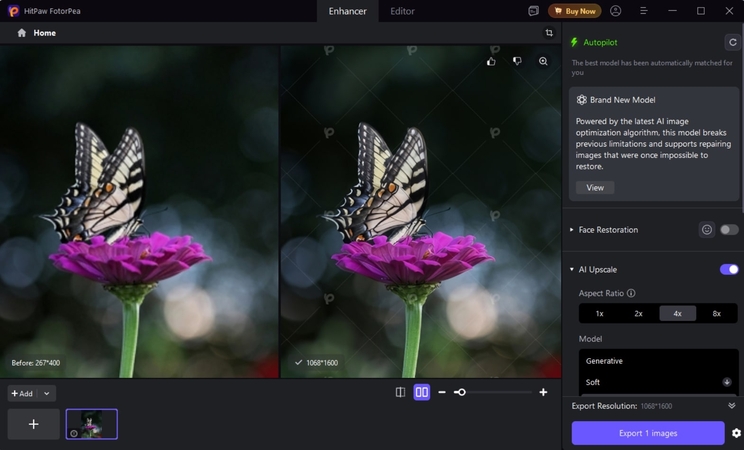
Task: Click the thumbs down feedback icon
Action: 517,61
